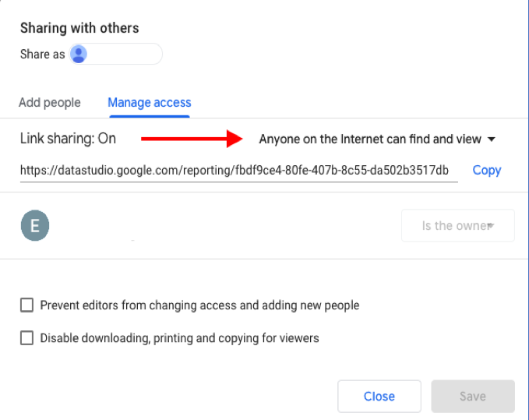
Task: Click inside the datastudio report URL field
Action: pos(239,171)
